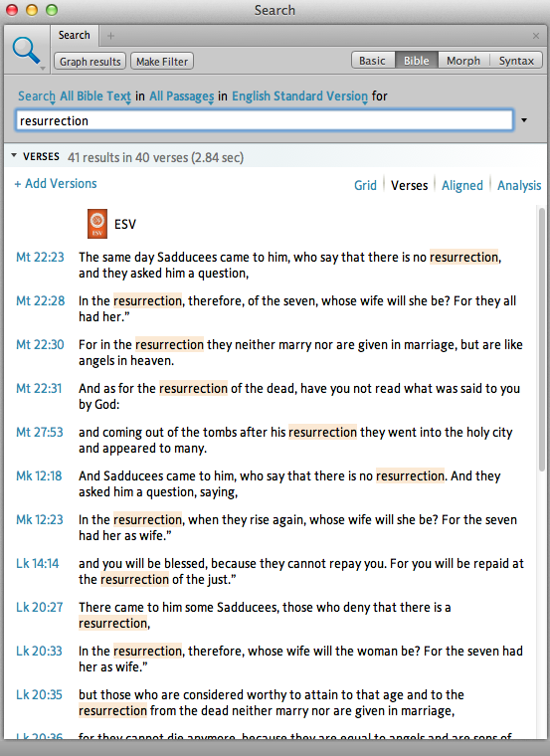Open the search history dropdown arrow
550x756 pixels.
click(x=524, y=120)
